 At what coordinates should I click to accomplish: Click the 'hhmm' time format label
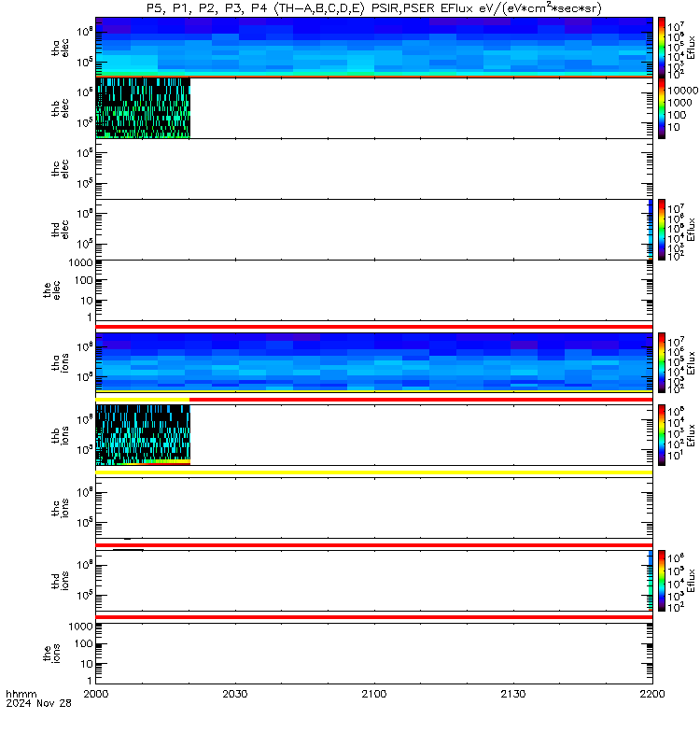click(21, 694)
